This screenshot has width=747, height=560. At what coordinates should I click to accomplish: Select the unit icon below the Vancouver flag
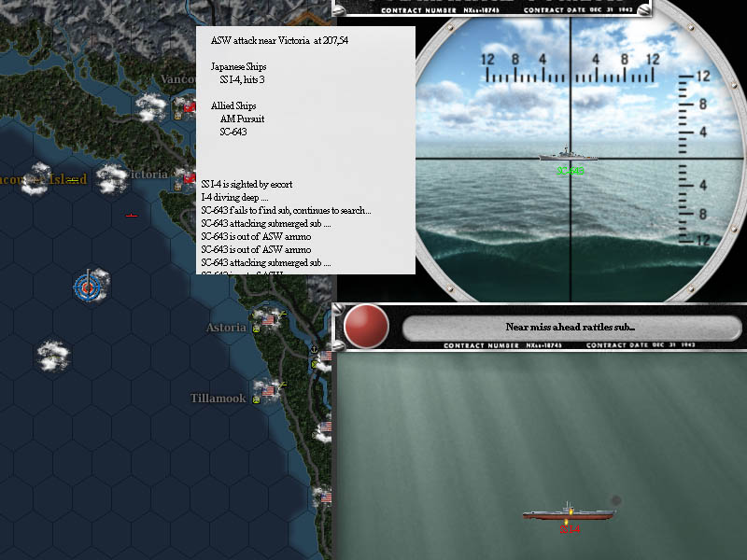(x=177, y=116)
